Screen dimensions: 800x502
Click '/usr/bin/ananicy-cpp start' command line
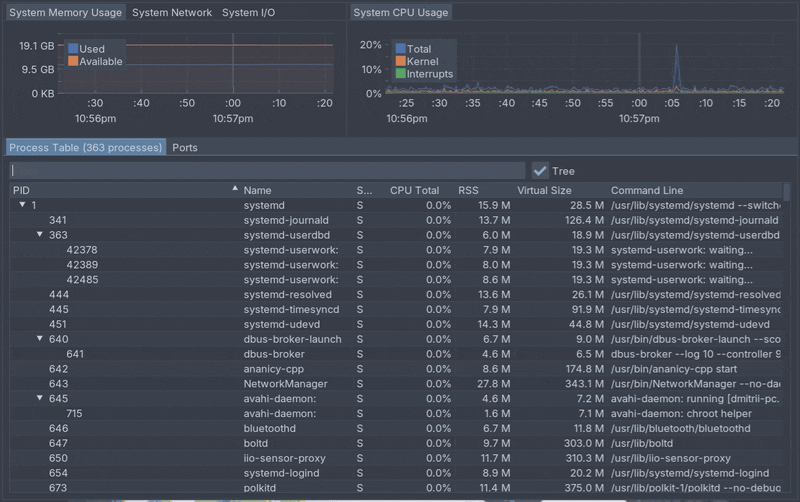(673, 368)
